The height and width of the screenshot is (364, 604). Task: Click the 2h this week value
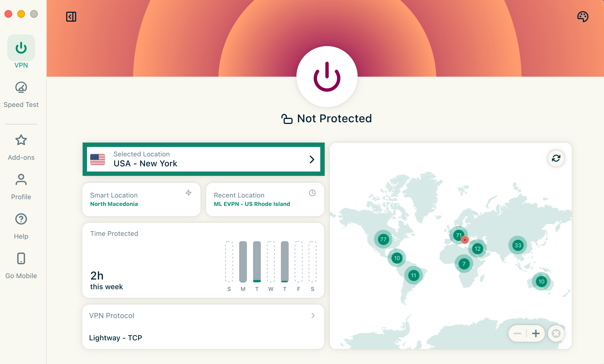pos(107,280)
